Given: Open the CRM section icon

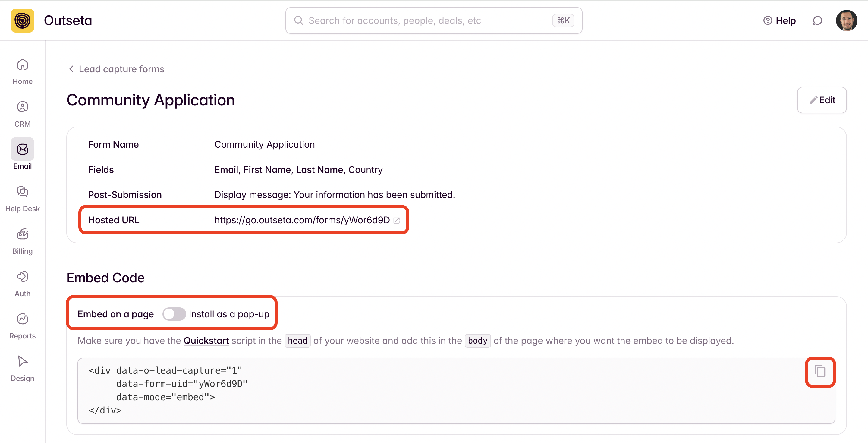Looking at the screenshot, I should click(x=22, y=107).
